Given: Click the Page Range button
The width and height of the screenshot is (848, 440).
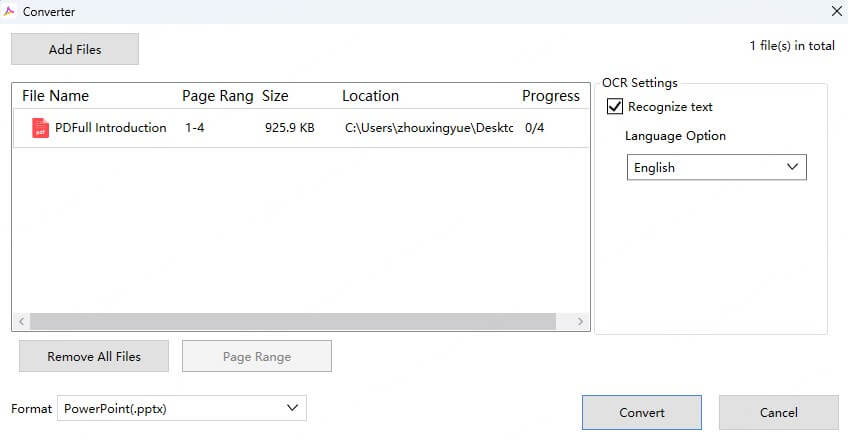Looking at the screenshot, I should click(257, 356).
